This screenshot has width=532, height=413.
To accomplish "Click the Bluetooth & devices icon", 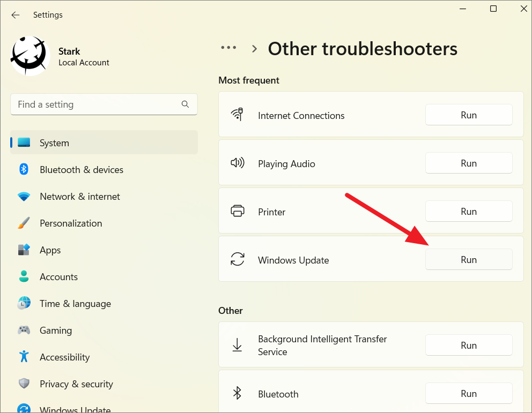I will tap(24, 169).
